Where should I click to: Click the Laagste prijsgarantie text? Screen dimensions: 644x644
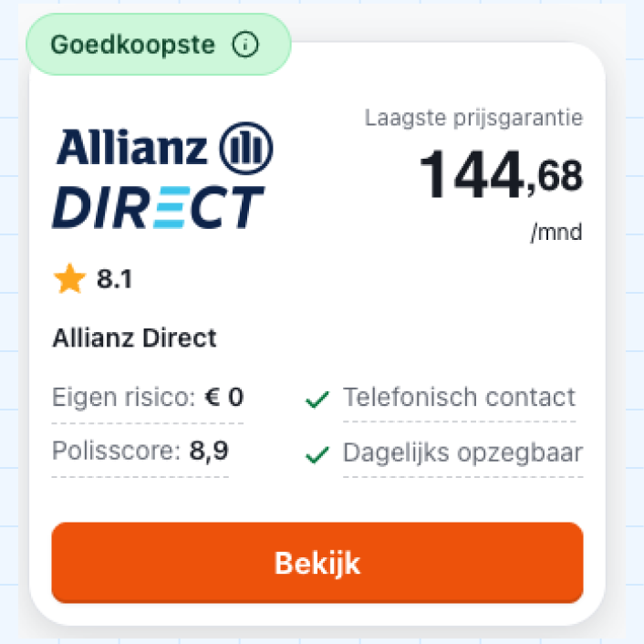[x=473, y=118]
